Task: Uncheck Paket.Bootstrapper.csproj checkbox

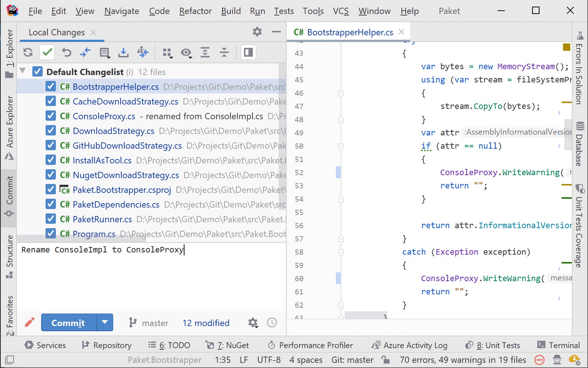Action: pos(51,190)
